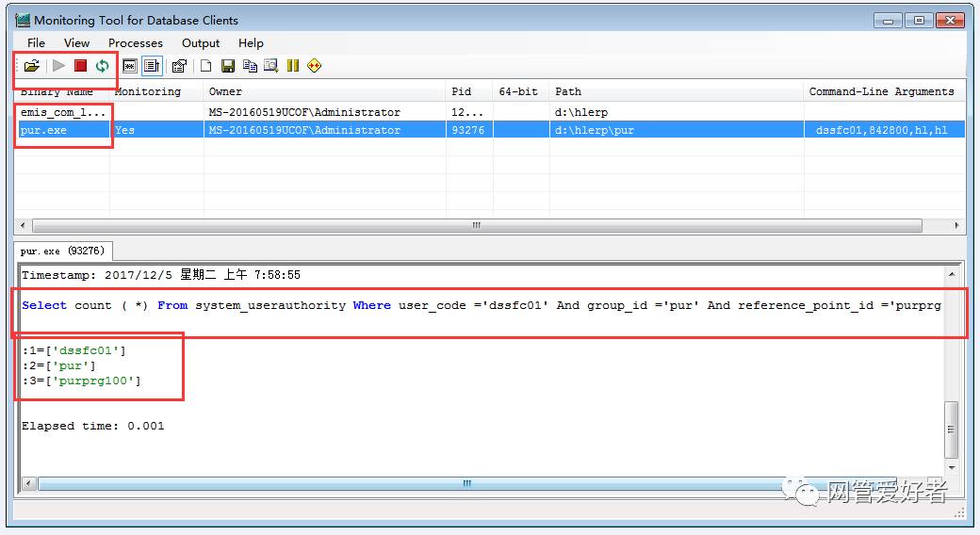This screenshot has width=980, height=535.
Task: Click output pane scroll down arrow
Action: pos(951,467)
